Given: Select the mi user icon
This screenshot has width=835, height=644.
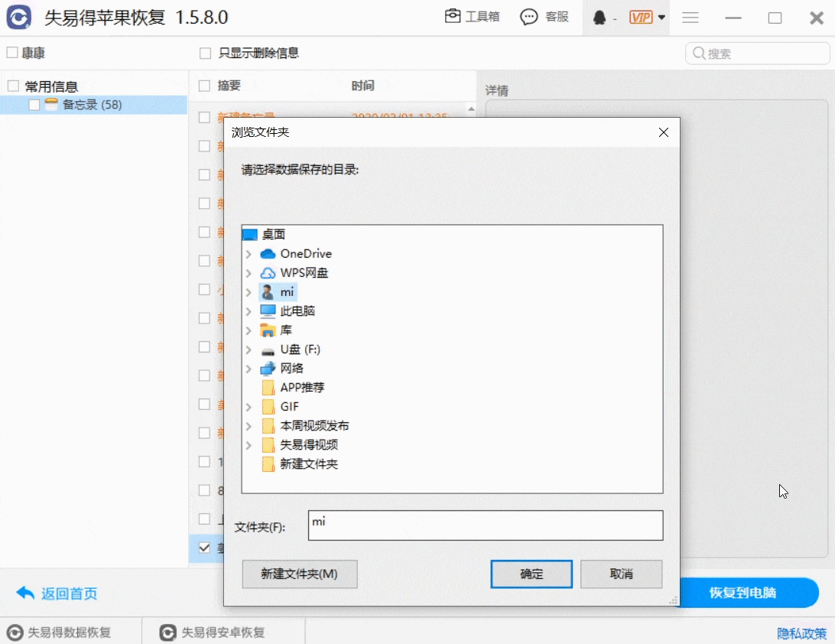Looking at the screenshot, I should tap(268, 292).
